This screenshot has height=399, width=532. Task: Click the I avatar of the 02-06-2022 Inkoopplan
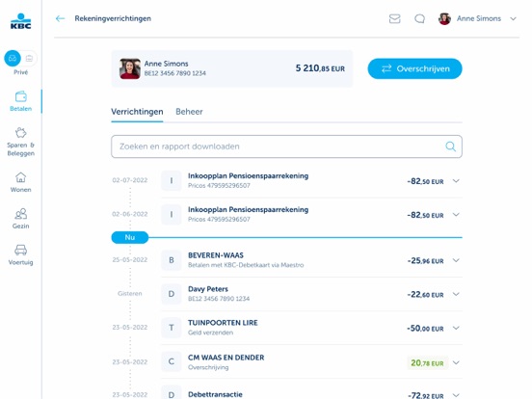(x=172, y=214)
